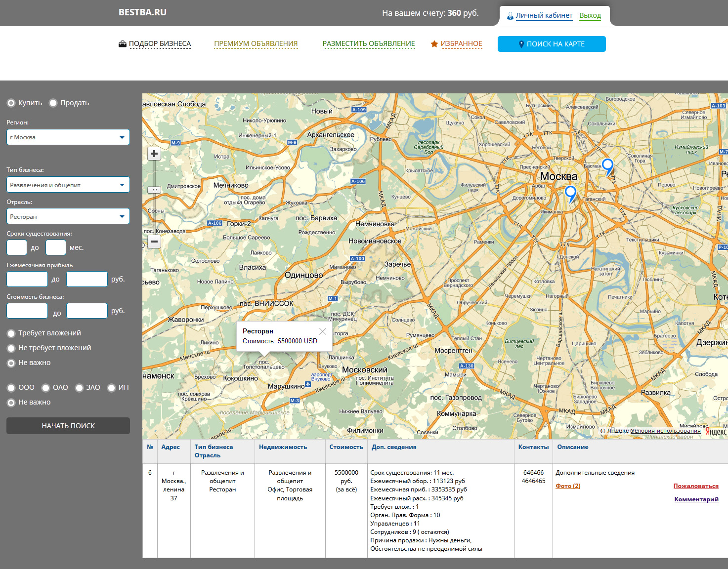
Task: Choose Требует вложений option
Action: pos(11,333)
